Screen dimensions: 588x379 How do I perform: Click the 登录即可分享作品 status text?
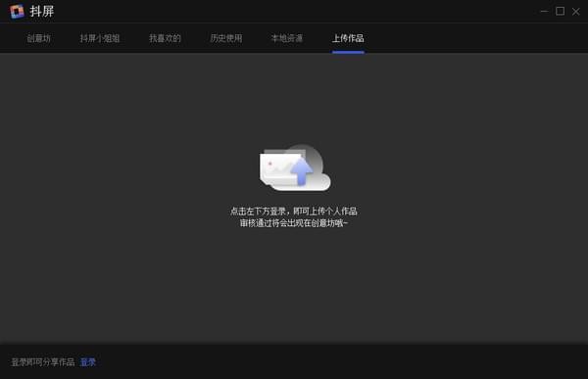pos(43,362)
